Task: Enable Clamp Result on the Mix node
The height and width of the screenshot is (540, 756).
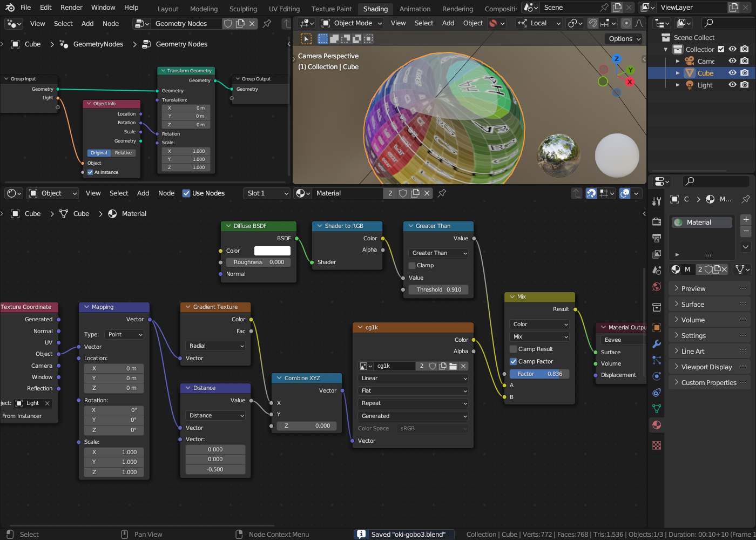Action: coord(514,349)
